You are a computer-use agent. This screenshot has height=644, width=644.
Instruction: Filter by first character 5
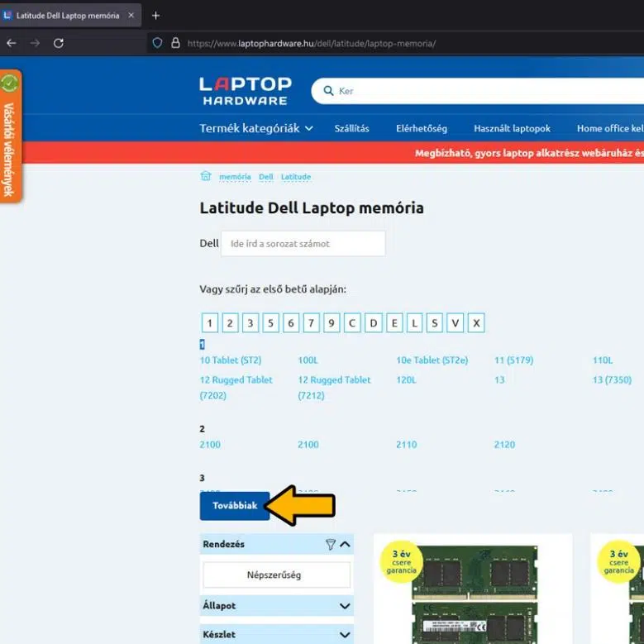[x=270, y=322]
